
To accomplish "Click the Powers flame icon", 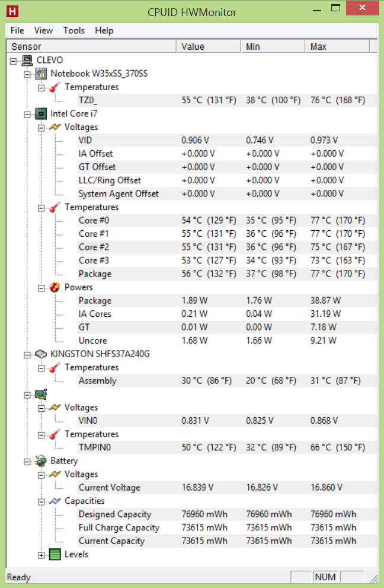I will click(55, 287).
